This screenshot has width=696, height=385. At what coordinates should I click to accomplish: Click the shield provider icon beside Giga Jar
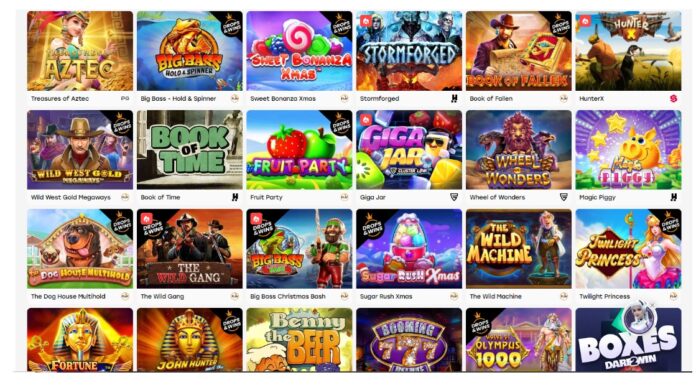point(454,197)
